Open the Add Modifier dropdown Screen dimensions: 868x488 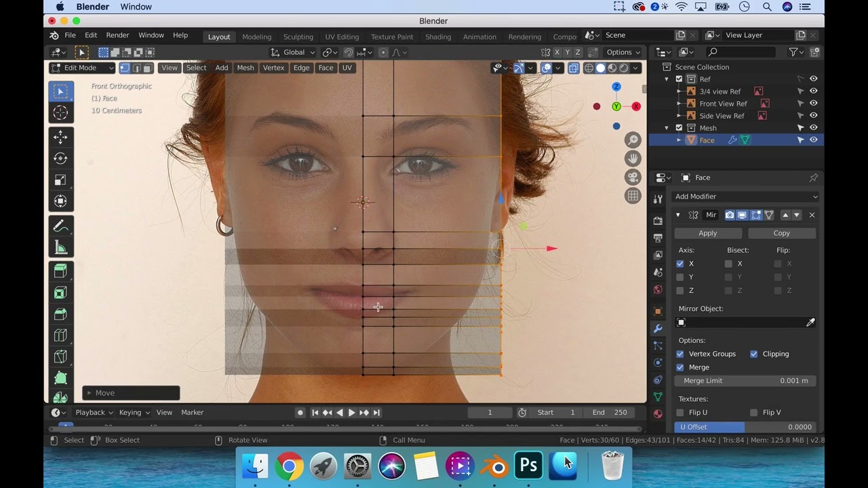click(745, 197)
